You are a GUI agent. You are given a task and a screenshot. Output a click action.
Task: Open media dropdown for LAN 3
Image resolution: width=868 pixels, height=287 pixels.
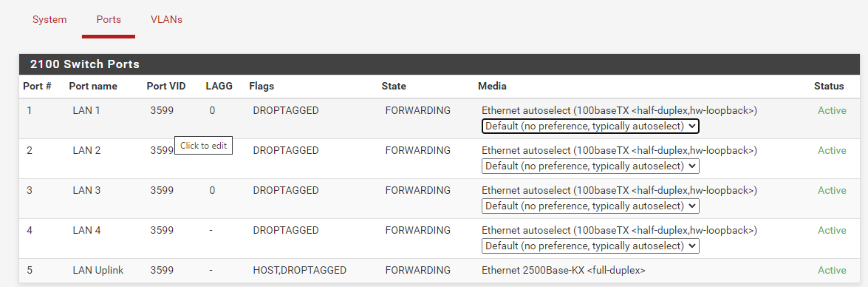coord(590,206)
